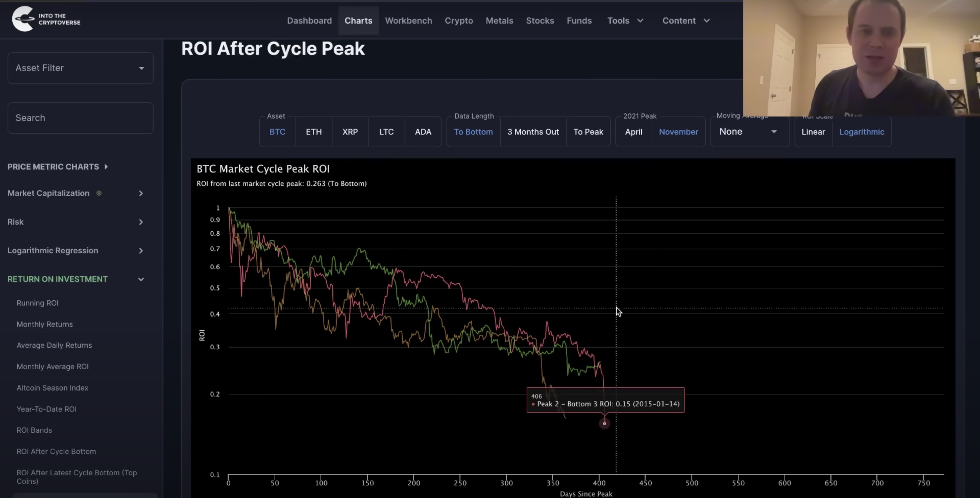Click the 400 tick on x-axis
The image size is (980, 498).
tap(599, 483)
